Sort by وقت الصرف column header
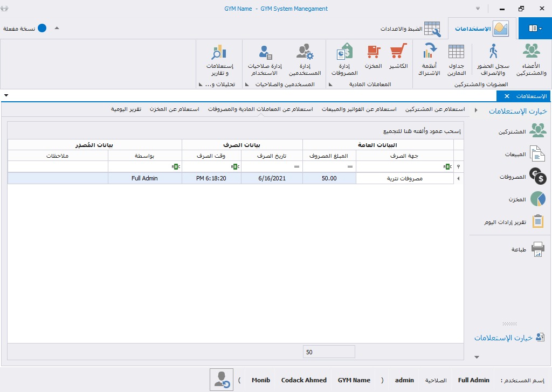Viewport: 552px width, 392px height. [x=211, y=156]
